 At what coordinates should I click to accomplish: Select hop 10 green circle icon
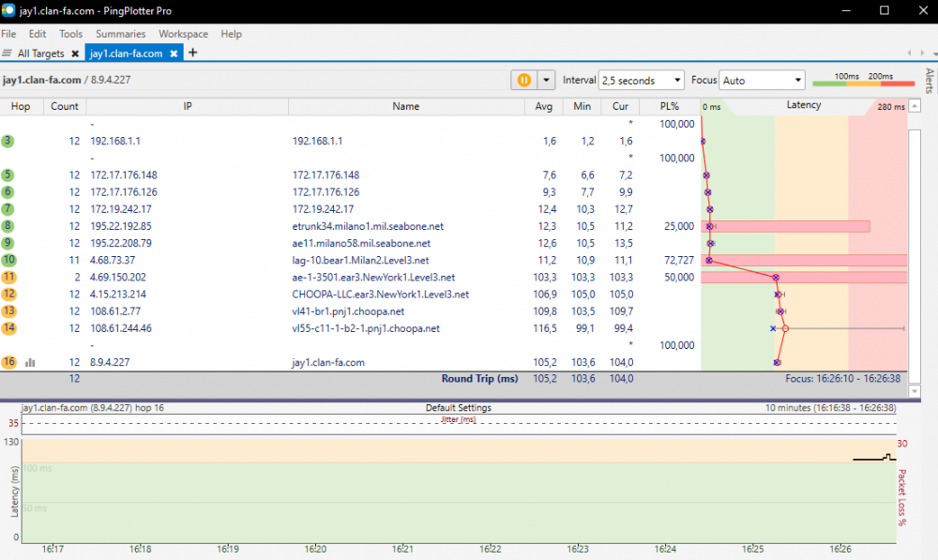[x=8, y=260]
